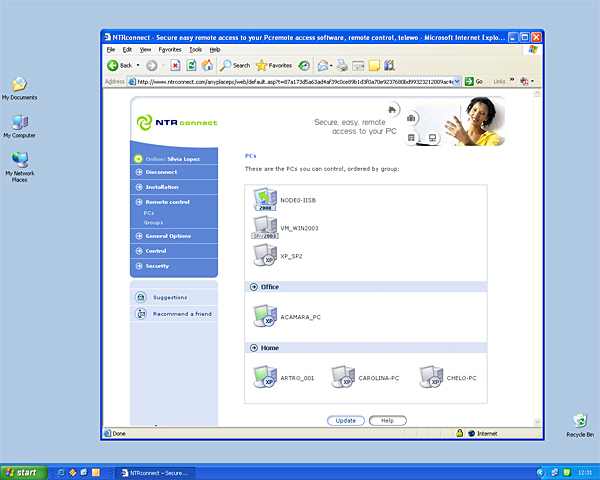
Task: Open the Groups sublink
Action: [x=153, y=222]
